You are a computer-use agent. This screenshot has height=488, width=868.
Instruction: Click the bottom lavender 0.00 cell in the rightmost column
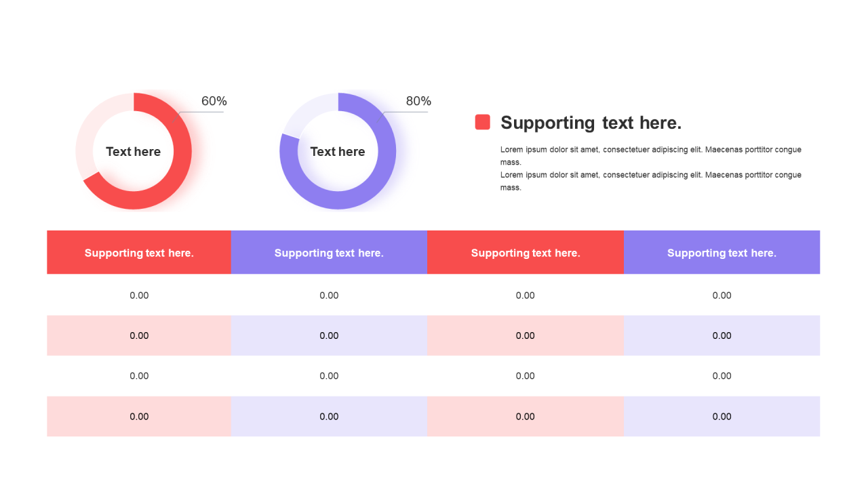pos(722,417)
